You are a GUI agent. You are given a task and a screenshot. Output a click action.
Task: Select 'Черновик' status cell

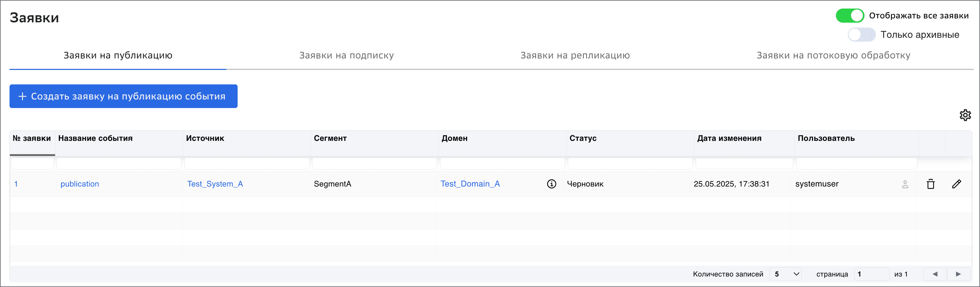click(x=585, y=184)
